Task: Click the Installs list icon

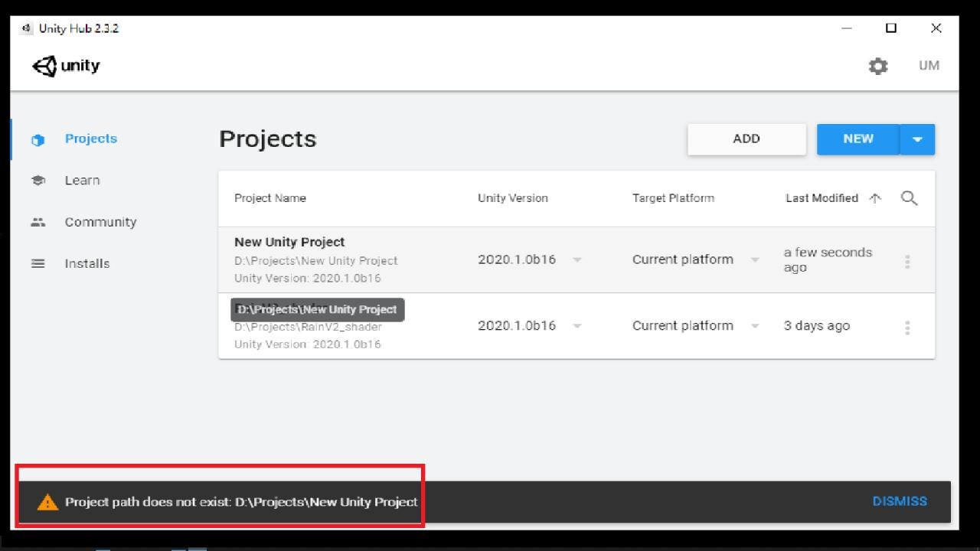Action: 38,264
